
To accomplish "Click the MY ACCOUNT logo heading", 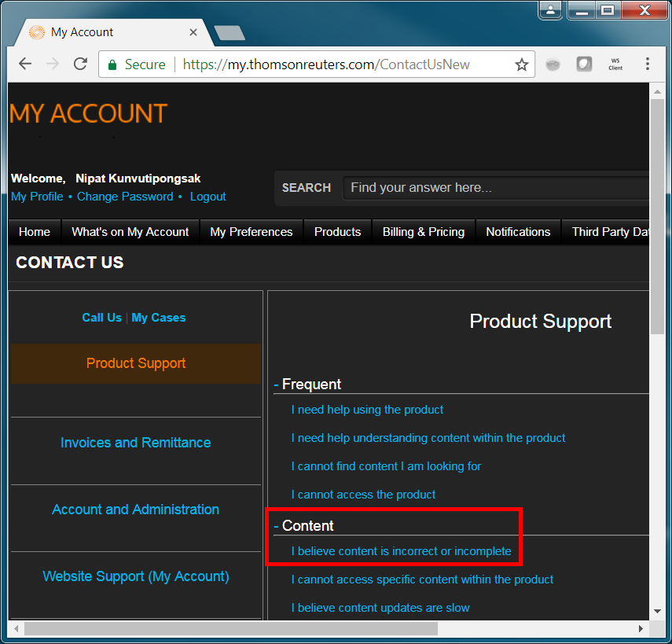I will point(88,113).
